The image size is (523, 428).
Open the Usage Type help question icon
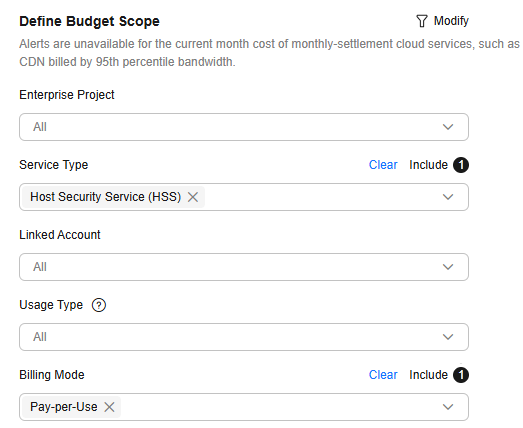coord(99,305)
